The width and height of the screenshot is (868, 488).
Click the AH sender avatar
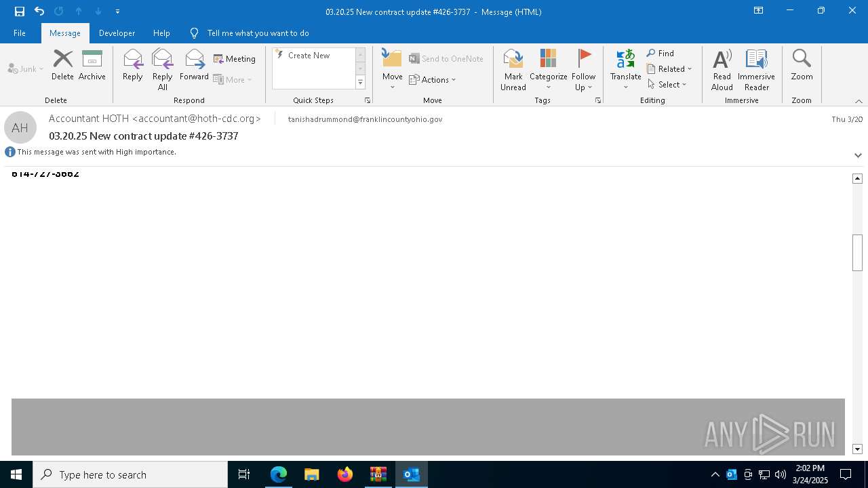20,127
